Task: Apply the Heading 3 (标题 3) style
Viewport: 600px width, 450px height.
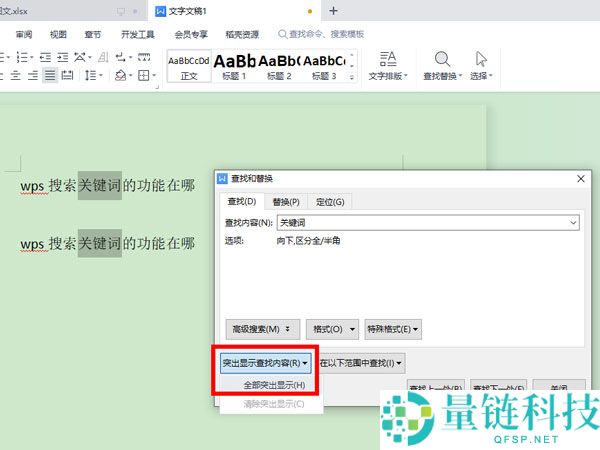Action: point(324,66)
